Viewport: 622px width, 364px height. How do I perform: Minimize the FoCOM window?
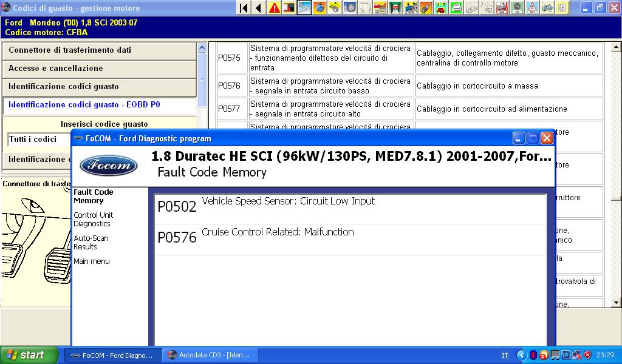[x=519, y=138]
